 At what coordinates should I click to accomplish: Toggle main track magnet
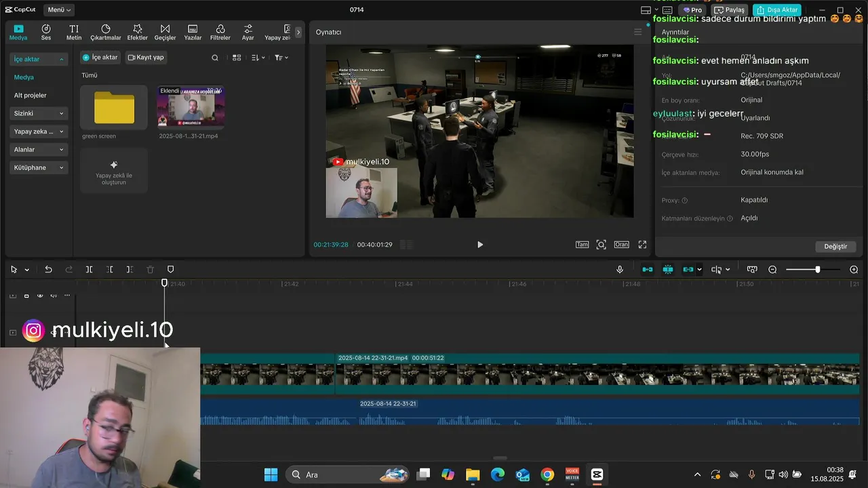[648, 270]
